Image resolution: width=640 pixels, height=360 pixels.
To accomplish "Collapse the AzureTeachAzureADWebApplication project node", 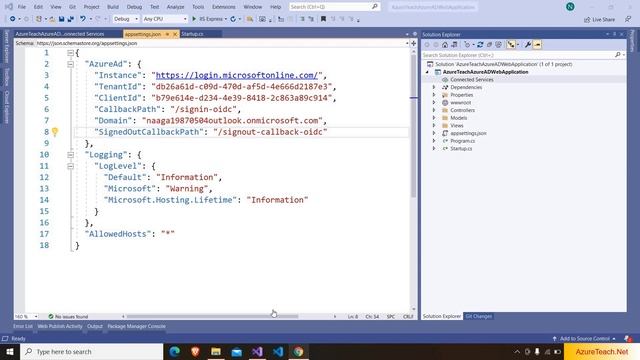I will pos(427,72).
